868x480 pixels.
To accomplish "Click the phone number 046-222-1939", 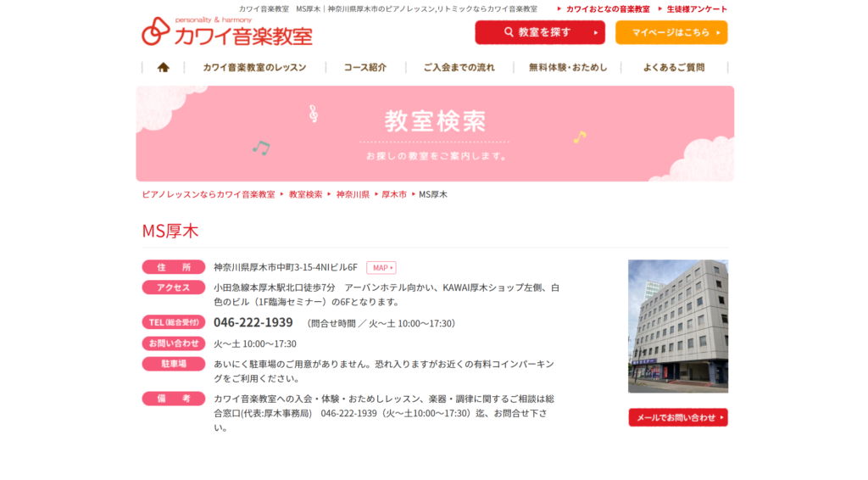I will 253,322.
